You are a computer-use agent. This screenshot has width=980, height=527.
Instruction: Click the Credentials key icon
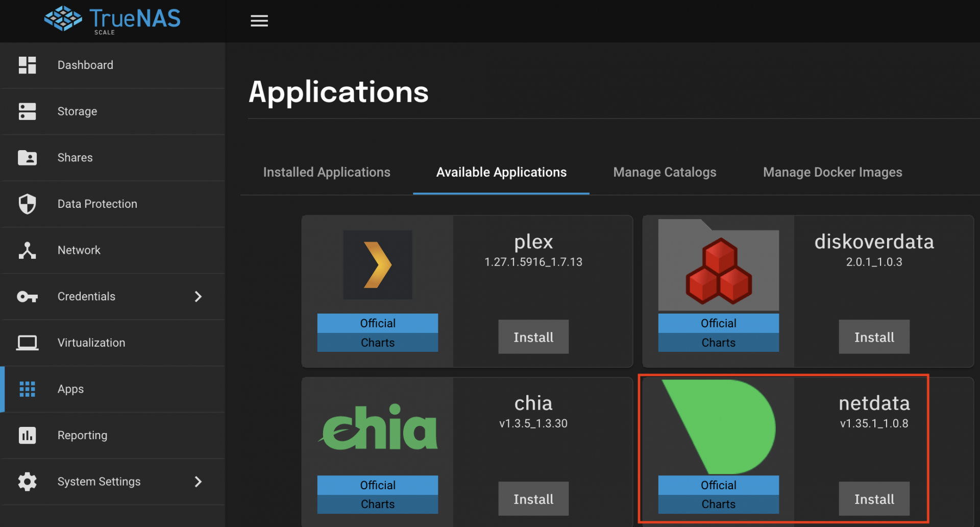[x=27, y=297]
